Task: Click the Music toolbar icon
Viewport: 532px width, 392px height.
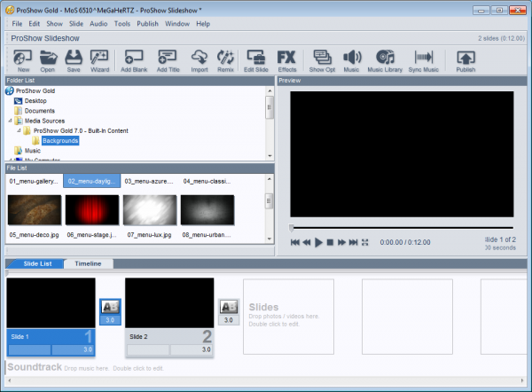Action: [x=351, y=61]
